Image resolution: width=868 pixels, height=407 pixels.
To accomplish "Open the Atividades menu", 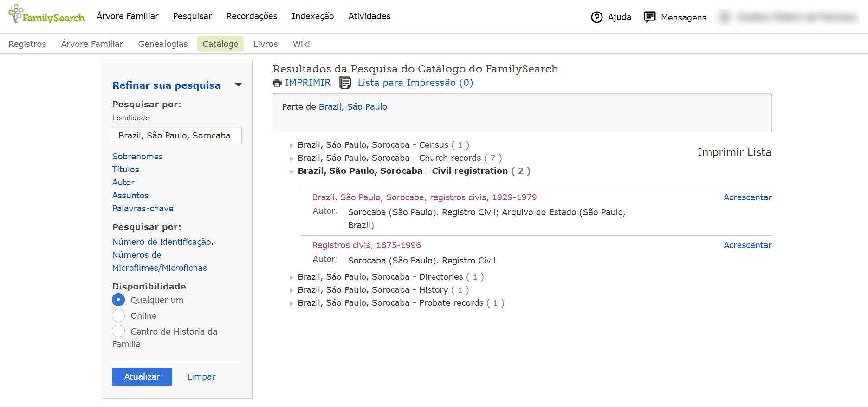I will [369, 16].
